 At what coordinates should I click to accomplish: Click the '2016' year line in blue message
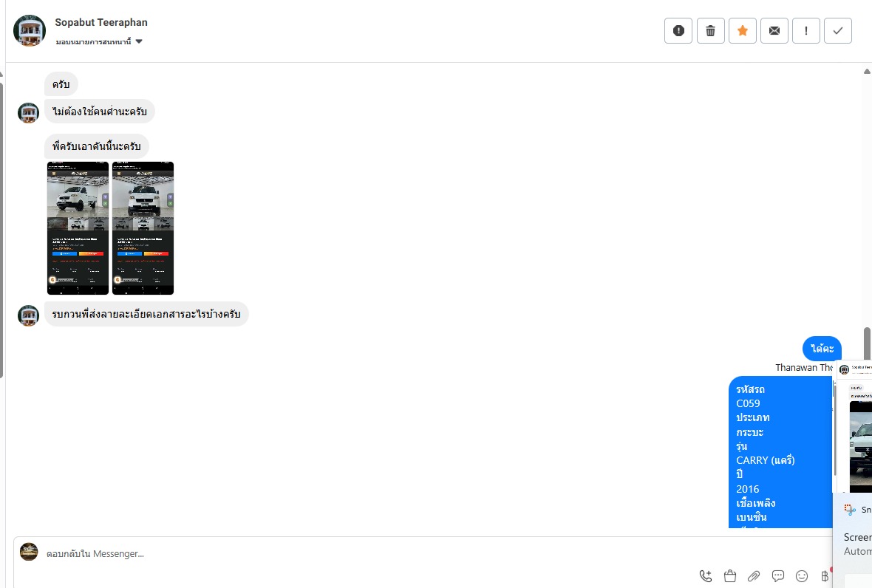(747, 489)
